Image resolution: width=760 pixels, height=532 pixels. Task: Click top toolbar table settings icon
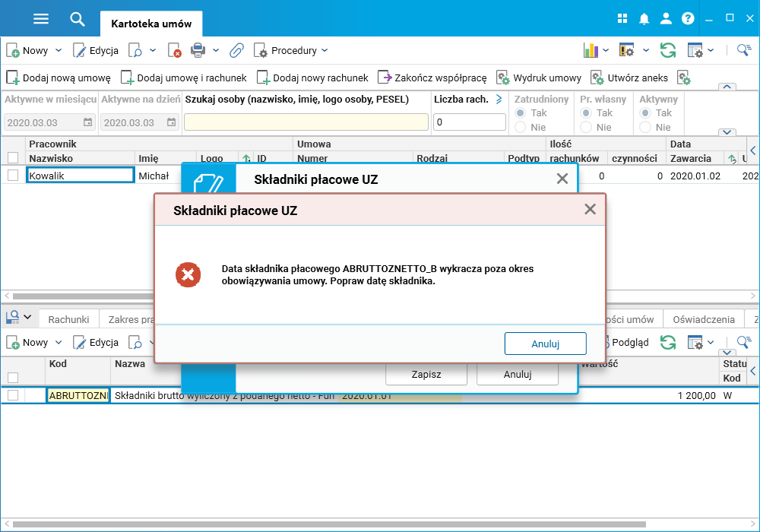coord(695,50)
